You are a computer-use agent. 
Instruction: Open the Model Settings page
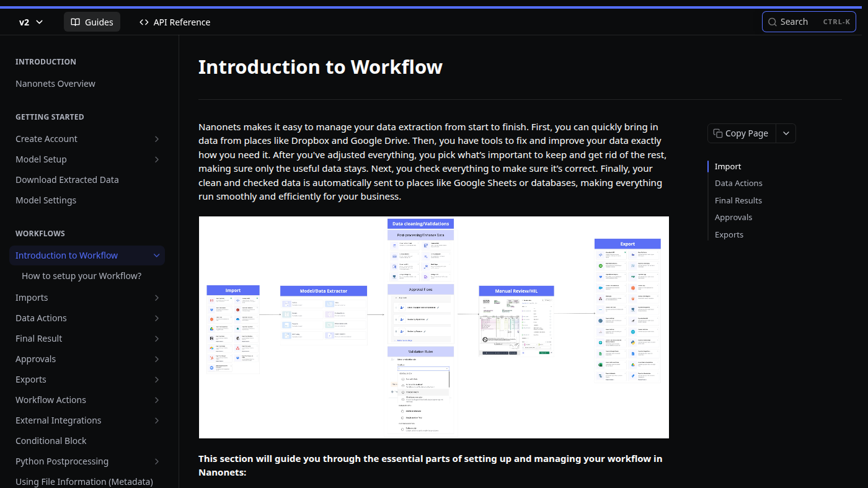click(x=46, y=200)
